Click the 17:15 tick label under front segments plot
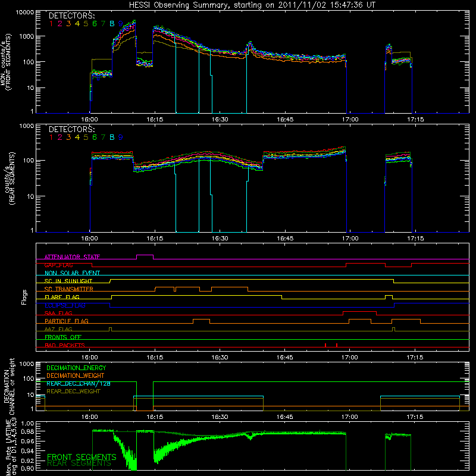The image size is (476, 476). [415, 120]
